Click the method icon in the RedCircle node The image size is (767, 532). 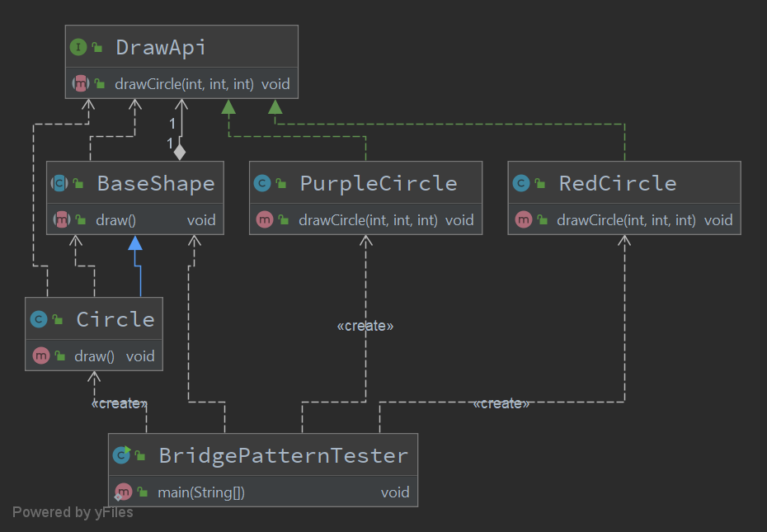(x=523, y=219)
